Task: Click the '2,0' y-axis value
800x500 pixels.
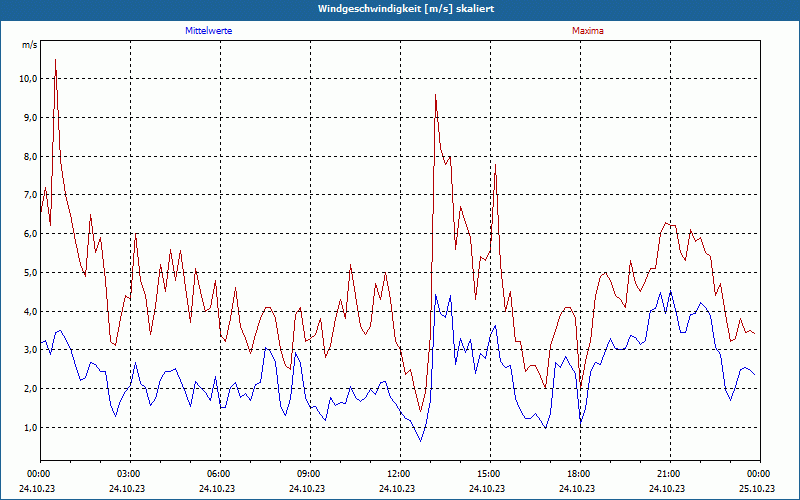Action: tap(31, 388)
